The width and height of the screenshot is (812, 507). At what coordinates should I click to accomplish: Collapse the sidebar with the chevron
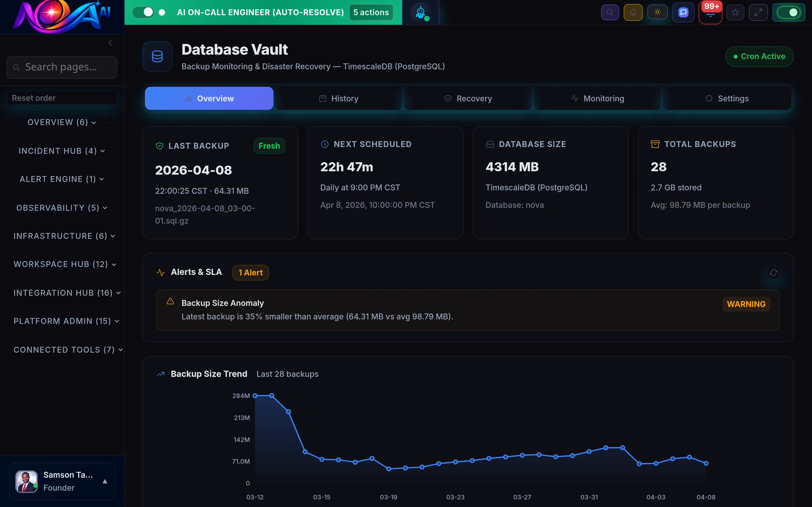[x=111, y=43]
